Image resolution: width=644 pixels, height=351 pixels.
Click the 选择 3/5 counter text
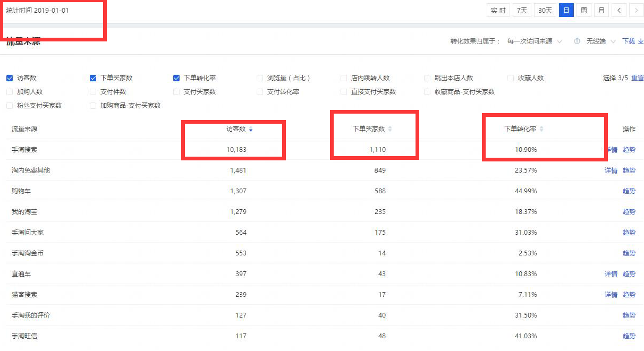615,78
